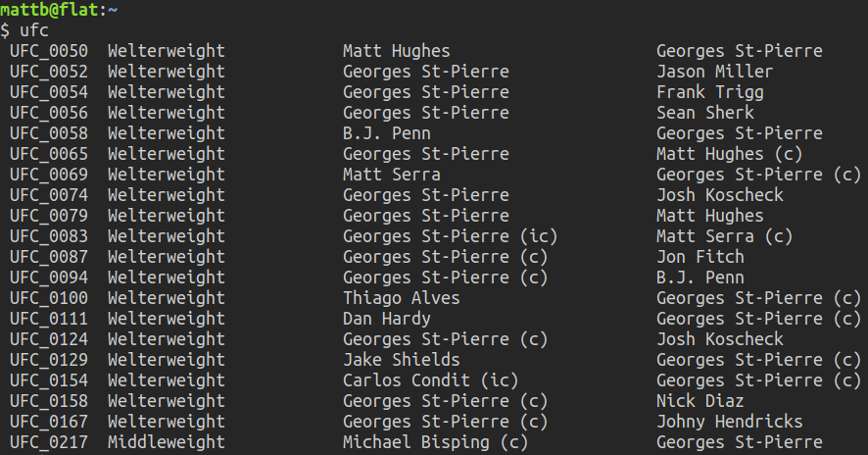Viewport: 868px width, 455px height.
Task: Click Matt Serra in the UFC_0069 row
Action: tap(391, 175)
